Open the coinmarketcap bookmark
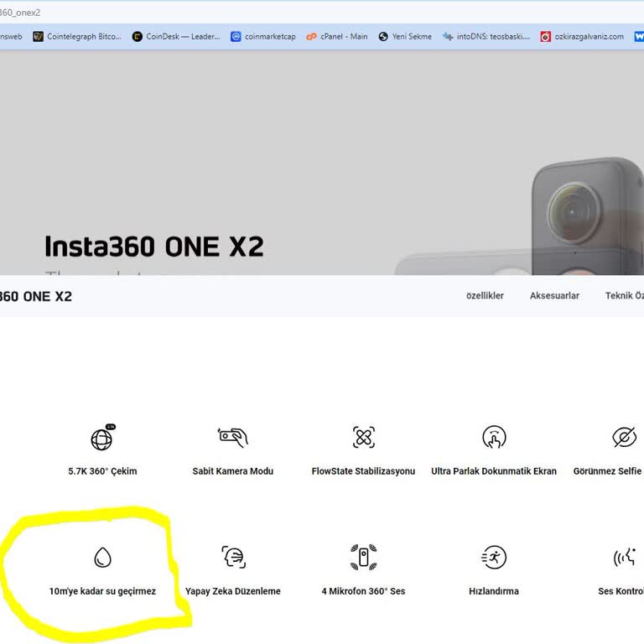Viewport: 644px width, 644px height. [x=263, y=37]
